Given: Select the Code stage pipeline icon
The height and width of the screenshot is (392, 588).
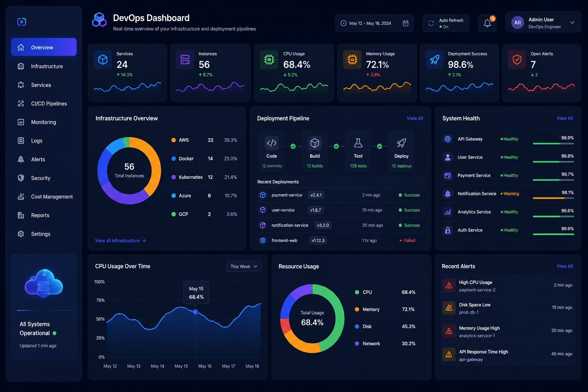Looking at the screenshot, I should (x=272, y=143).
